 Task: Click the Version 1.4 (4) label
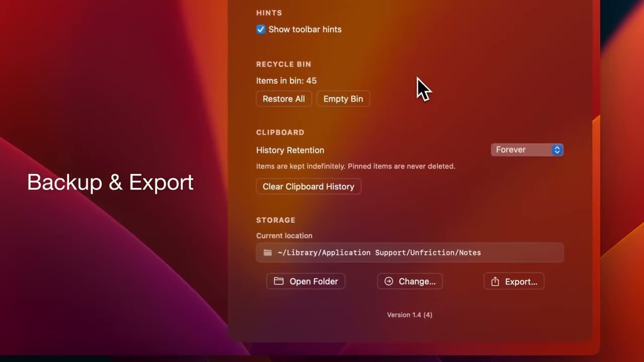pos(410,315)
